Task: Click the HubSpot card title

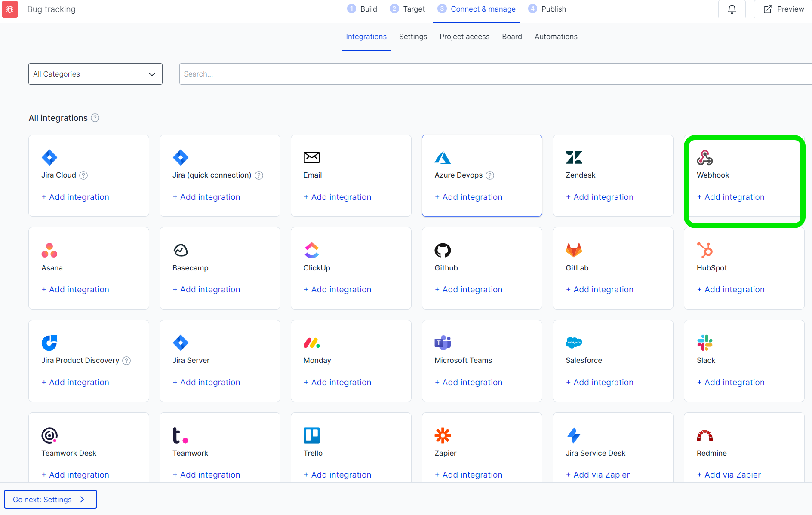Action: tap(712, 268)
